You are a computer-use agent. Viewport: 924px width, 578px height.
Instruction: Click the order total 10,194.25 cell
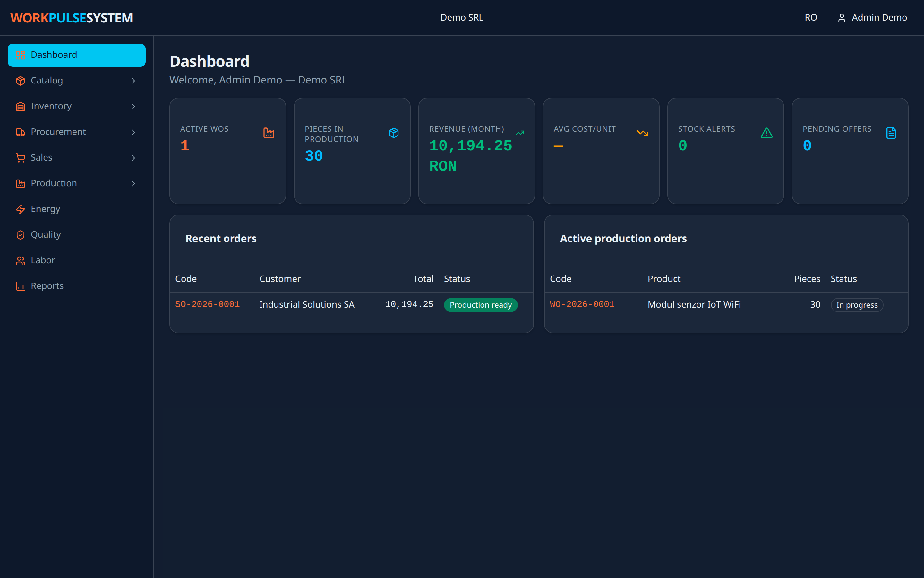(409, 304)
